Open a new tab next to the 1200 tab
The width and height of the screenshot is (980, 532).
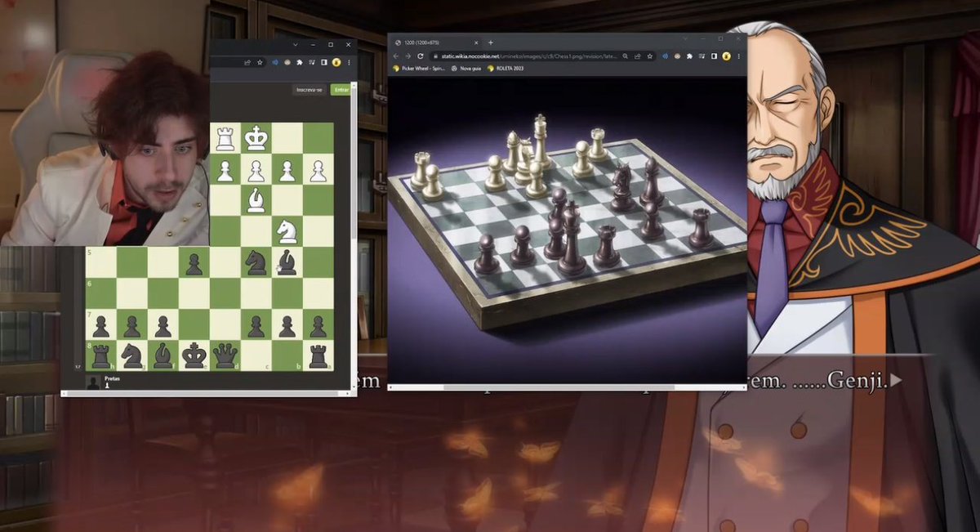(x=491, y=42)
